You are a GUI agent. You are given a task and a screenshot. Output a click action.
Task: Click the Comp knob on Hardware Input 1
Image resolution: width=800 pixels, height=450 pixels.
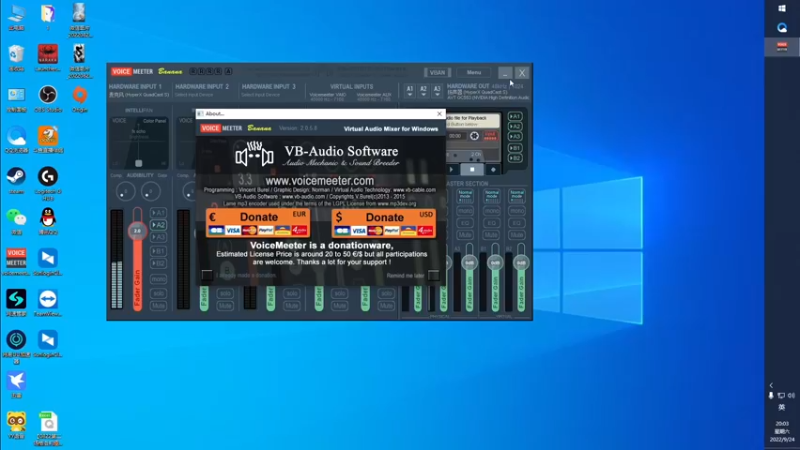pos(125,192)
